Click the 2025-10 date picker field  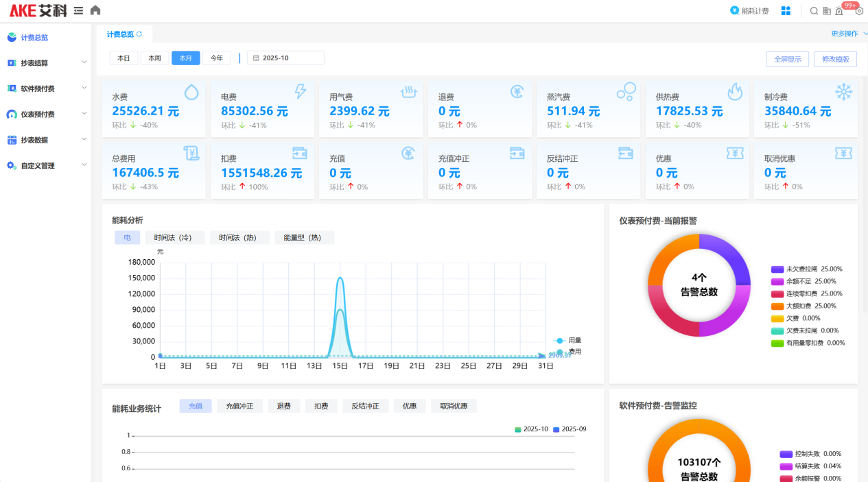pyautogui.click(x=285, y=58)
